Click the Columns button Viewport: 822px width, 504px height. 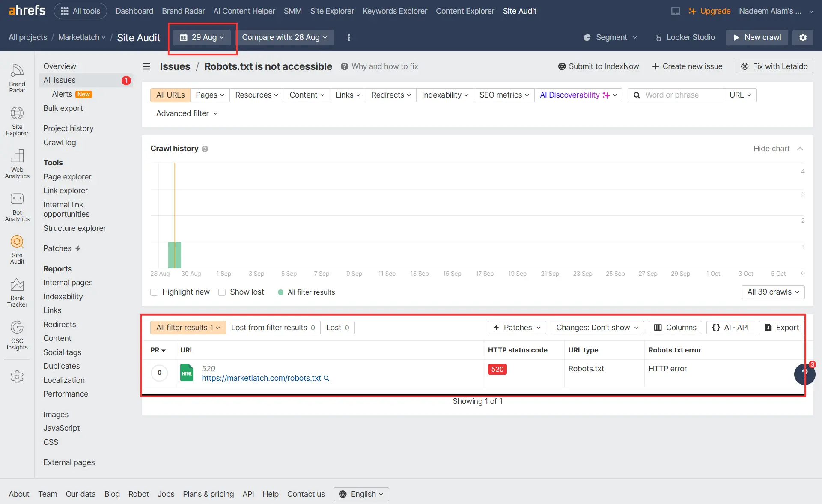675,328
